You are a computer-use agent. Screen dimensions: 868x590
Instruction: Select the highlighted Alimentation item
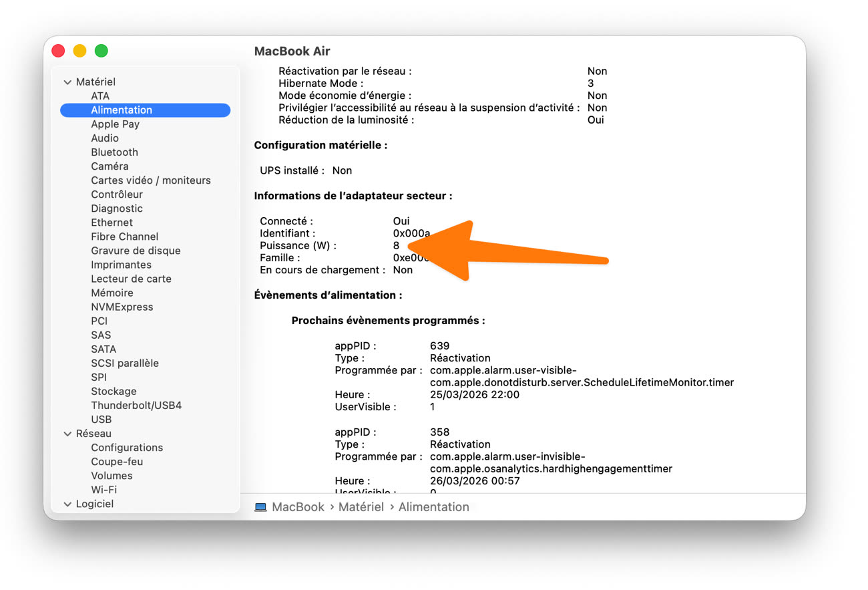coord(122,110)
